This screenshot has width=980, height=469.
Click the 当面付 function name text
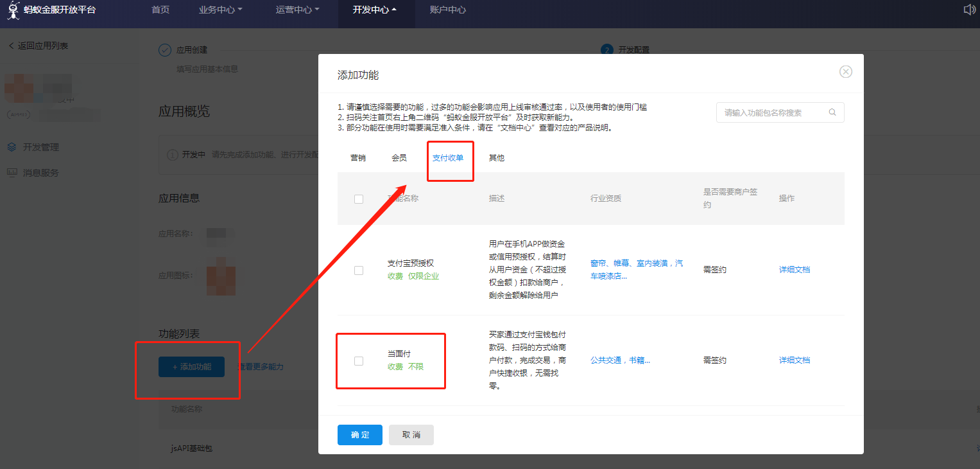tap(399, 354)
